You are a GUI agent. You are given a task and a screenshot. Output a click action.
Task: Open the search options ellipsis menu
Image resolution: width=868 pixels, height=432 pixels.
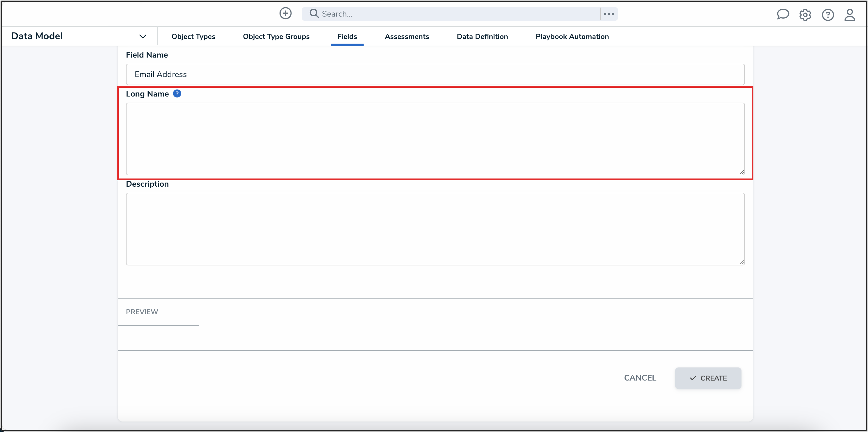609,14
